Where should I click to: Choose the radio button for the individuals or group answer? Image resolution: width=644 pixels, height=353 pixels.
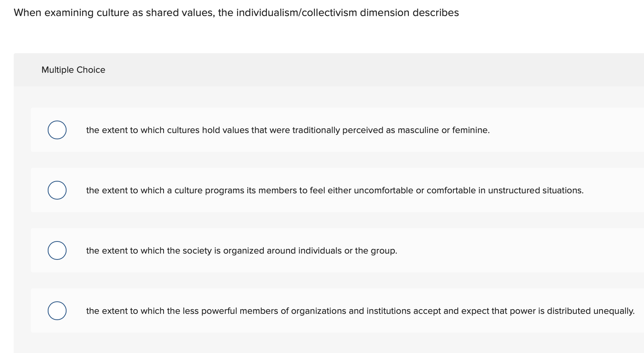(57, 250)
